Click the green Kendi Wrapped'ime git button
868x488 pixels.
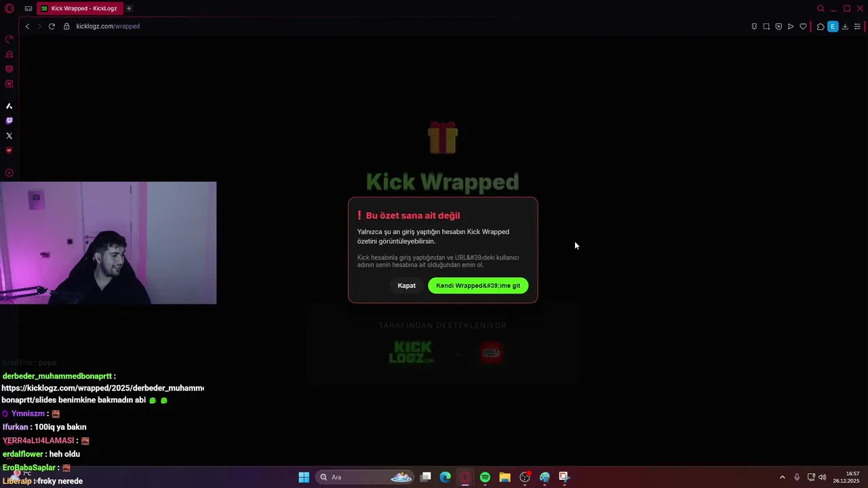[x=478, y=285]
